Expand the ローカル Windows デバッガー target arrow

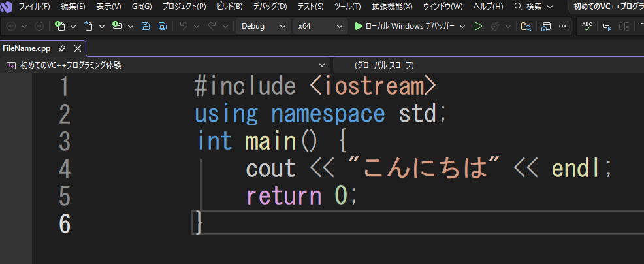462,27
